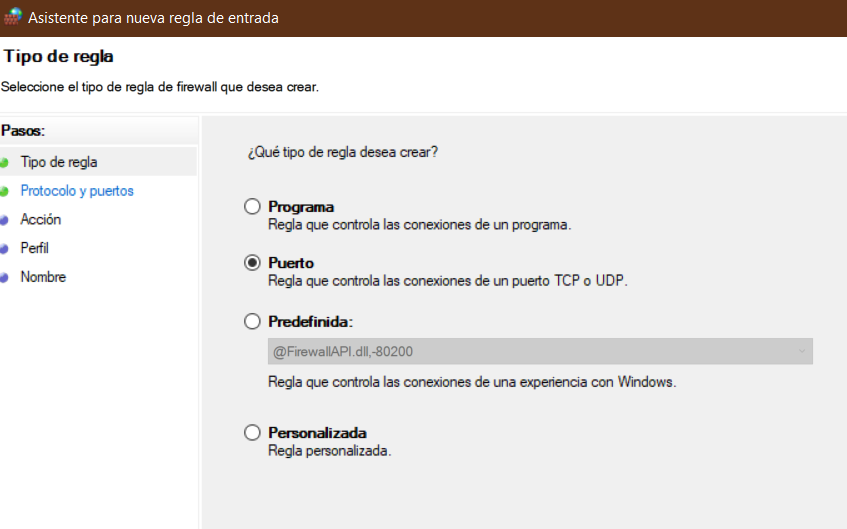Select the Puerto radio button
This screenshot has width=847, height=529.
point(252,263)
